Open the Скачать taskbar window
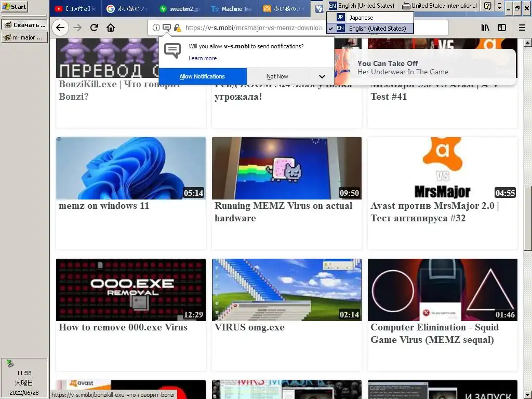The image size is (532, 399). click(x=24, y=25)
